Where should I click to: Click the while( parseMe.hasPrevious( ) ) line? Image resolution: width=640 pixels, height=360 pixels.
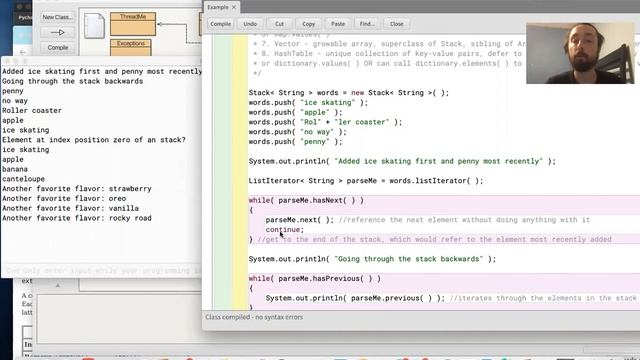pos(315,279)
